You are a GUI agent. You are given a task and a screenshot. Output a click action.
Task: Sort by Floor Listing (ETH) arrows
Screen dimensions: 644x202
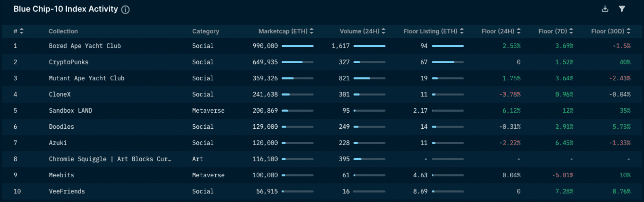462,31
